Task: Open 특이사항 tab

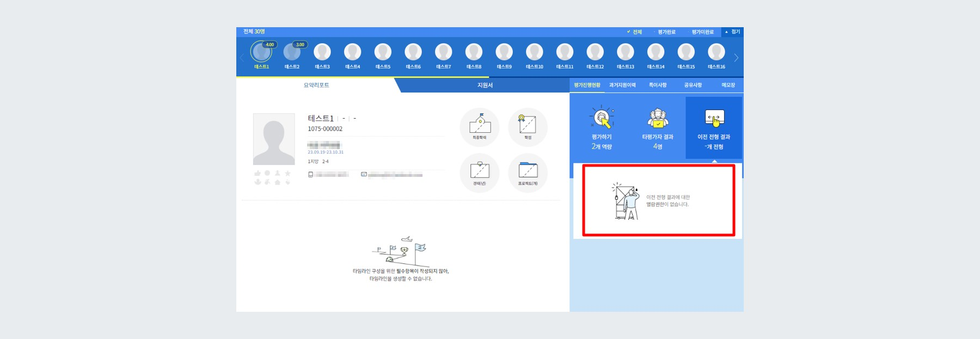Action: [x=658, y=85]
